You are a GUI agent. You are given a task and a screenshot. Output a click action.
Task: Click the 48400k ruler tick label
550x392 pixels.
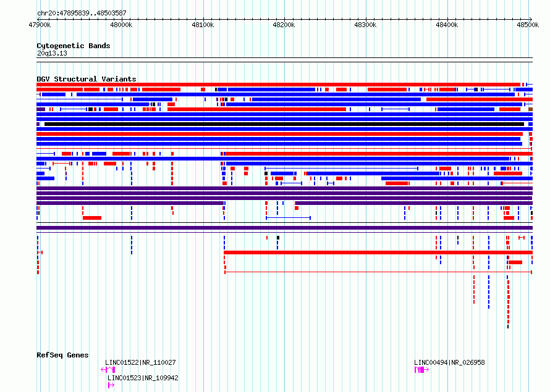447,25
